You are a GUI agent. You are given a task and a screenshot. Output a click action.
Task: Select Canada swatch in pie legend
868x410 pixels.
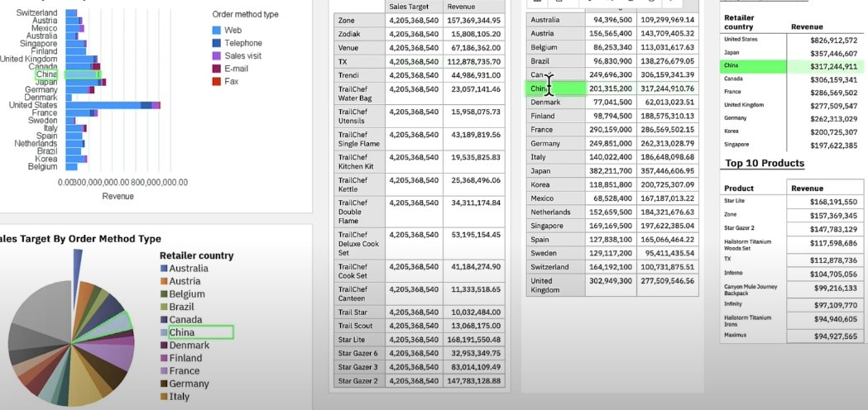(x=163, y=319)
